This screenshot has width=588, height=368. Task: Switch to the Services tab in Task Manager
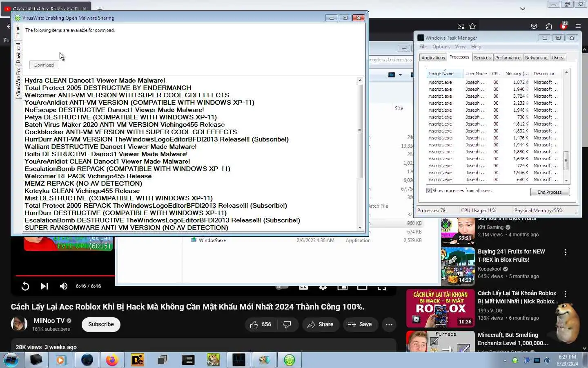pos(482,58)
